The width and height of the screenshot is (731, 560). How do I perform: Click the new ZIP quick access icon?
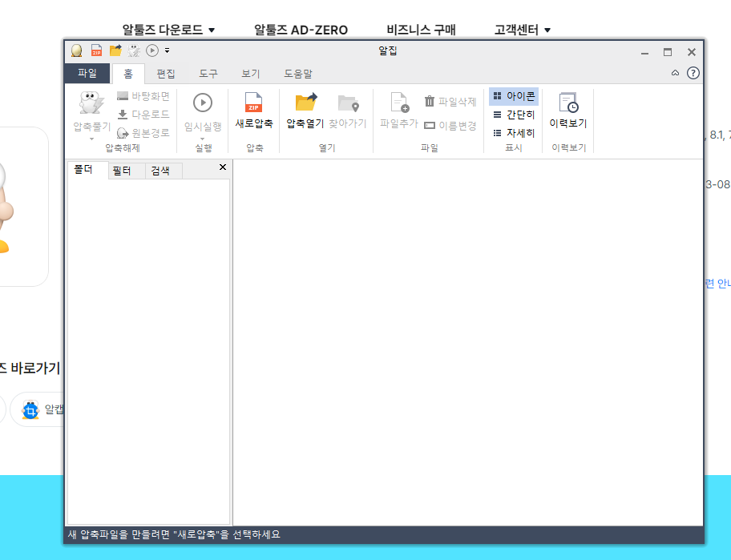[x=96, y=50]
